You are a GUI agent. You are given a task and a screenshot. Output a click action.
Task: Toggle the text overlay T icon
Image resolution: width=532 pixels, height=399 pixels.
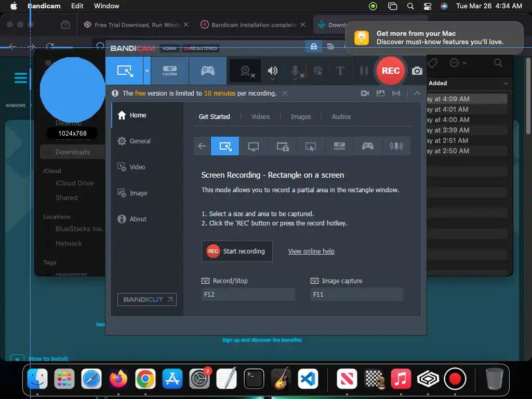tap(340, 71)
